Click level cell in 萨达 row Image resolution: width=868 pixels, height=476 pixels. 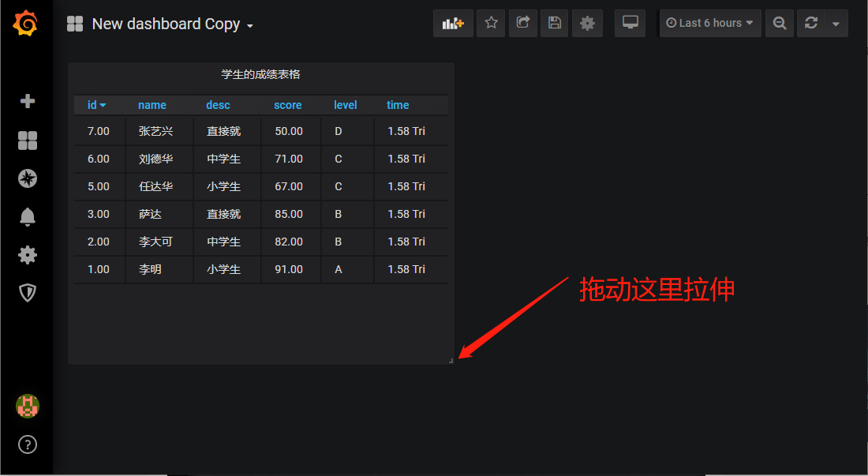pos(348,214)
